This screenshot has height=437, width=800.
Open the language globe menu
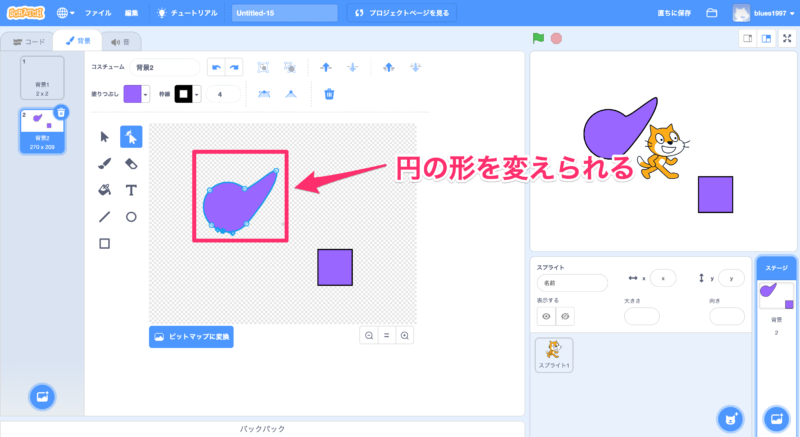66,14
